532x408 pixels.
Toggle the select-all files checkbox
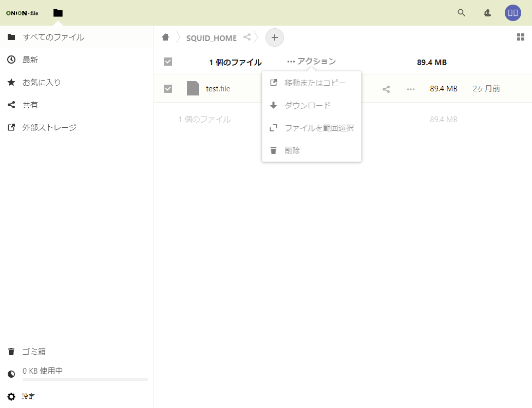coord(168,62)
